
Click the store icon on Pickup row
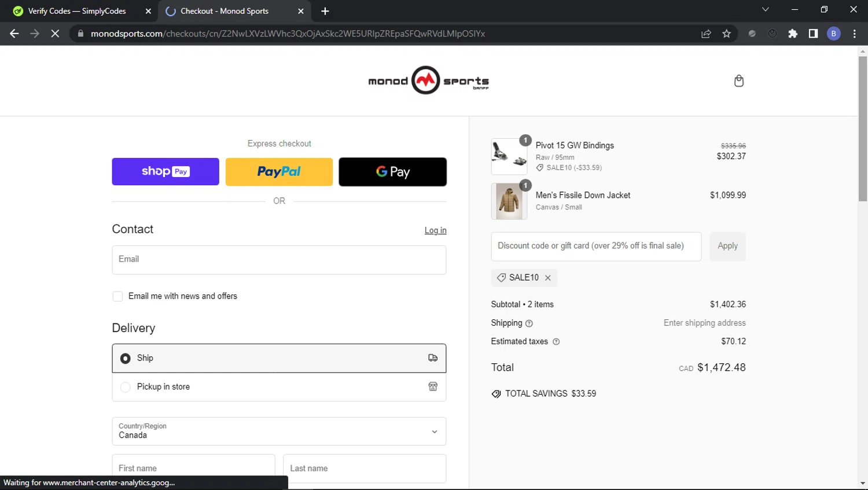point(433,386)
